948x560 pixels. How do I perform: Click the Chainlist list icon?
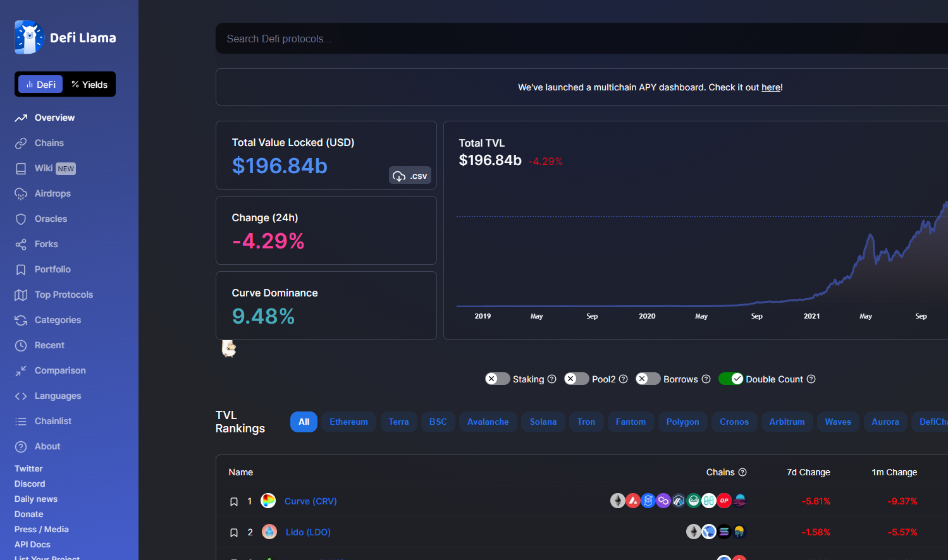[x=21, y=421]
